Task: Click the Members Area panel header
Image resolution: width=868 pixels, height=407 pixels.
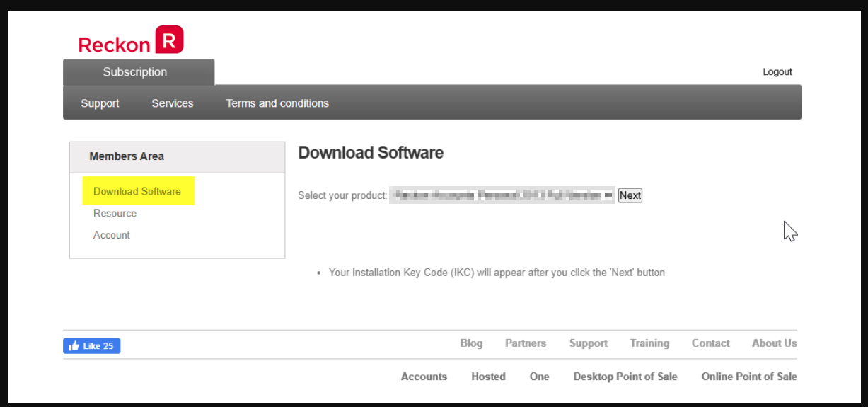Action: point(177,156)
